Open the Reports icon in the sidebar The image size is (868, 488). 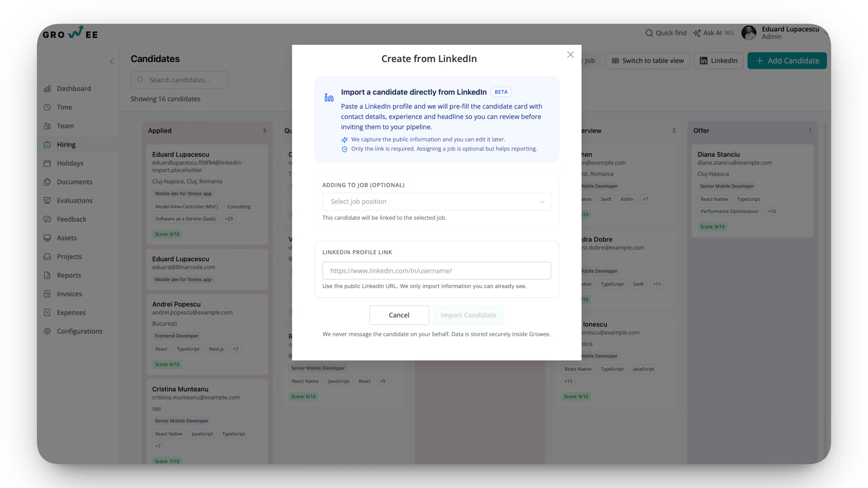tap(47, 275)
